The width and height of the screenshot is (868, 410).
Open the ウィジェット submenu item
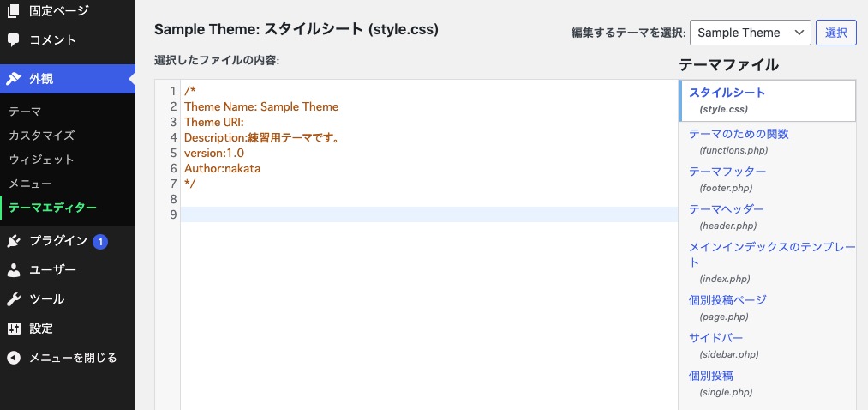coord(41,160)
